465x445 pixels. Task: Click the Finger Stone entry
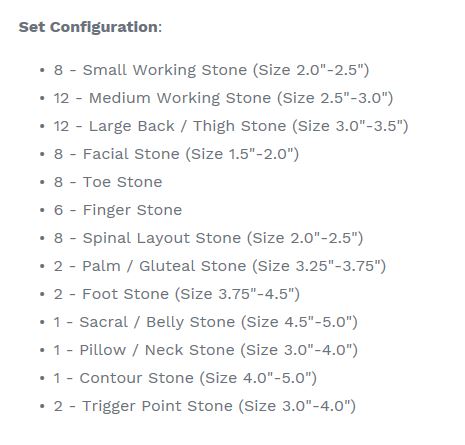point(118,210)
